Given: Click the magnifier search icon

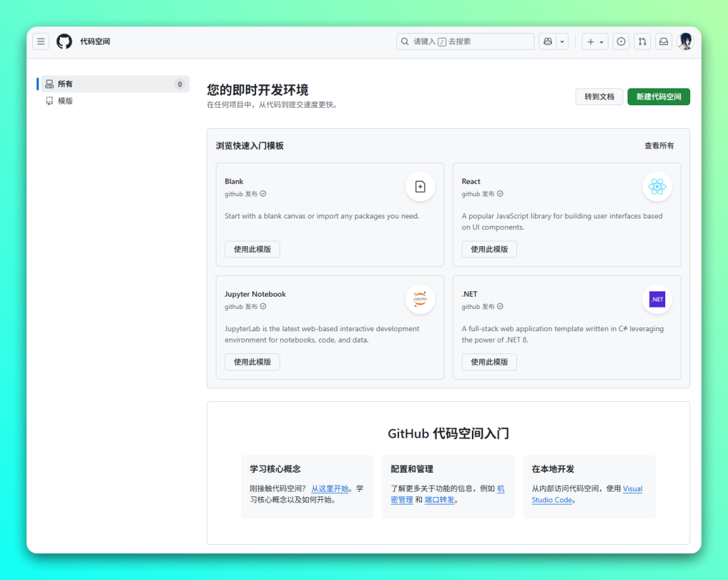Looking at the screenshot, I should coord(405,41).
